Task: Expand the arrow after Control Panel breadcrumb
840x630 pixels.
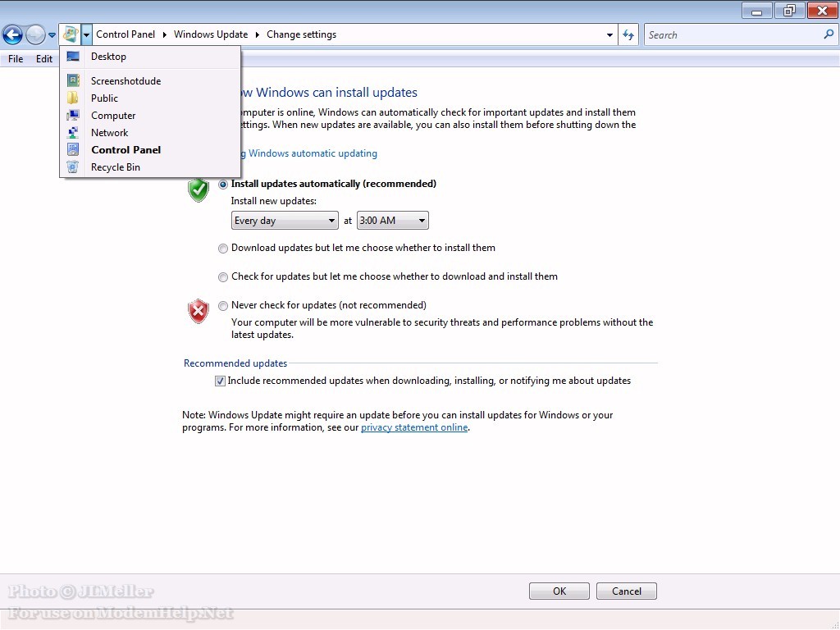Action: 164,34
